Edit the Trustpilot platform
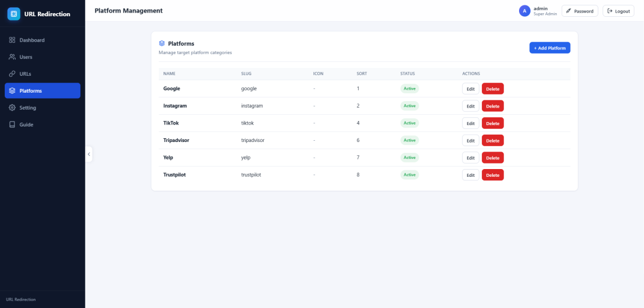644x308 pixels. 470,175
